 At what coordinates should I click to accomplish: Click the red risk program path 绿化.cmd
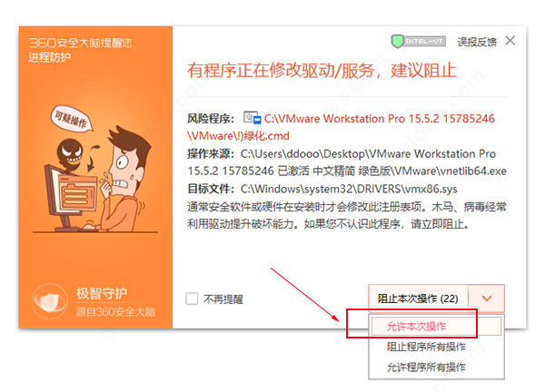coord(341,127)
